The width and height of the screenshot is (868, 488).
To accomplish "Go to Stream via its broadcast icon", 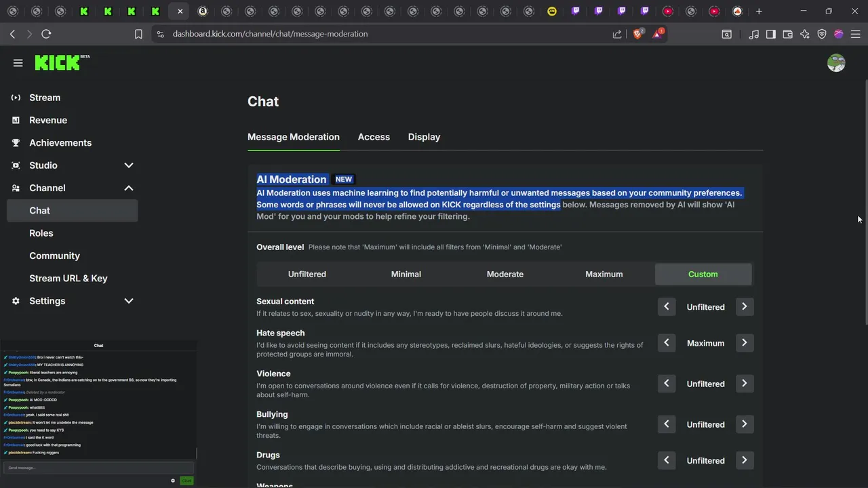I will click(x=16, y=98).
